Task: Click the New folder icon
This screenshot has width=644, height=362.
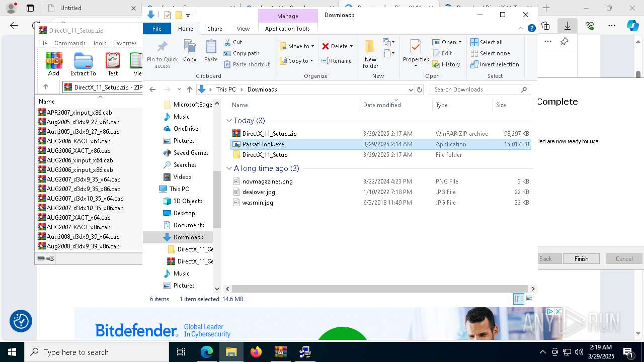Action: pos(370,54)
